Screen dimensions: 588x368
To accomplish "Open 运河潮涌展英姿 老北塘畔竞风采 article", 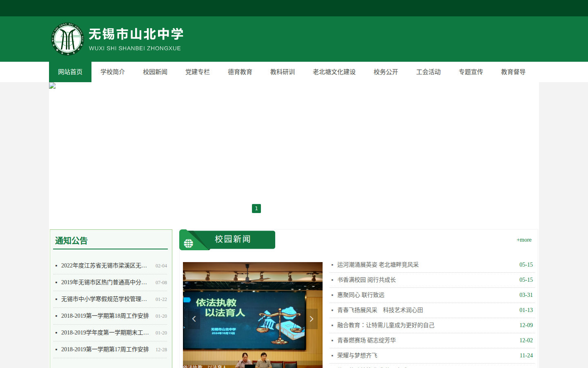I will (378, 265).
